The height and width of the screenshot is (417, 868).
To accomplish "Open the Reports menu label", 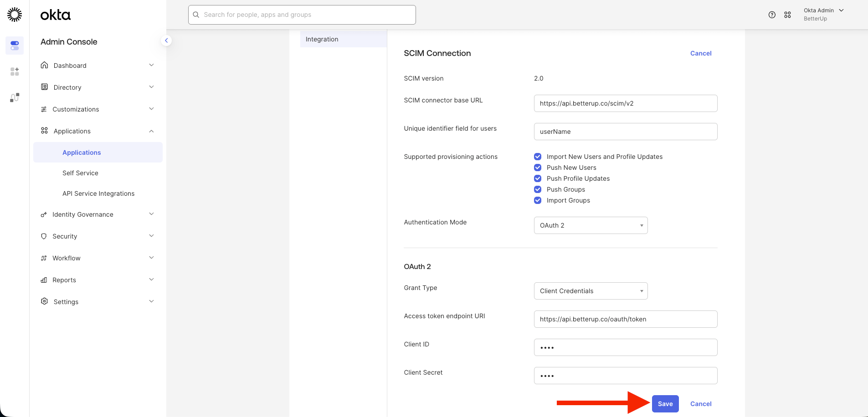I will pos(64,280).
